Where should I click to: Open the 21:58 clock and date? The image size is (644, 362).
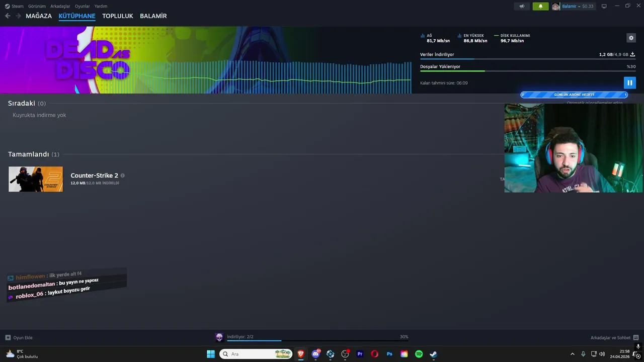pyautogui.click(x=620, y=354)
